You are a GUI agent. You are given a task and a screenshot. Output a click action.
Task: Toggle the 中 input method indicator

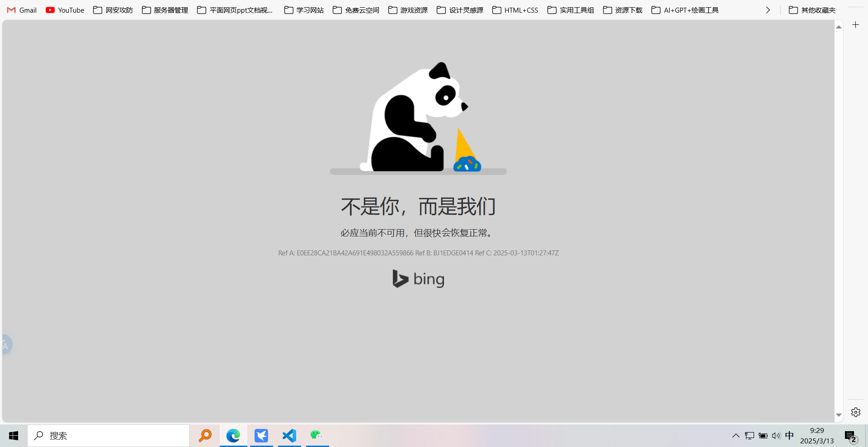(789, 436)
